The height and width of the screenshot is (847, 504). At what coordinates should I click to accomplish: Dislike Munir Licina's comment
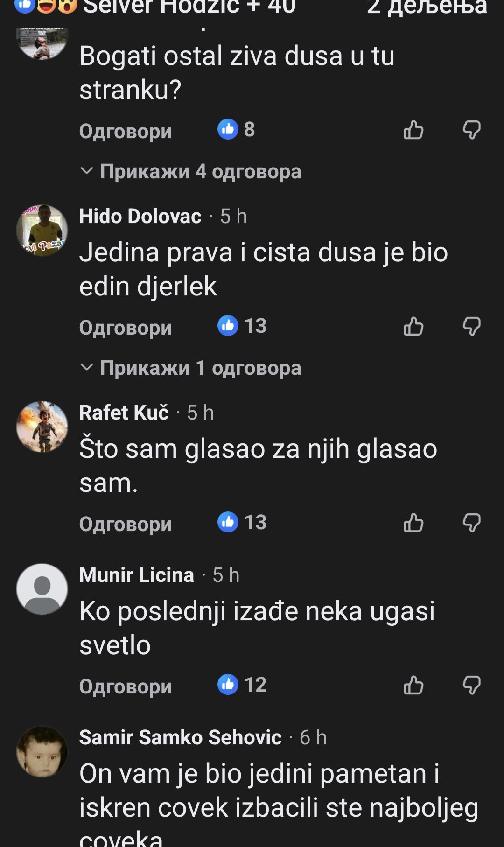471,685
